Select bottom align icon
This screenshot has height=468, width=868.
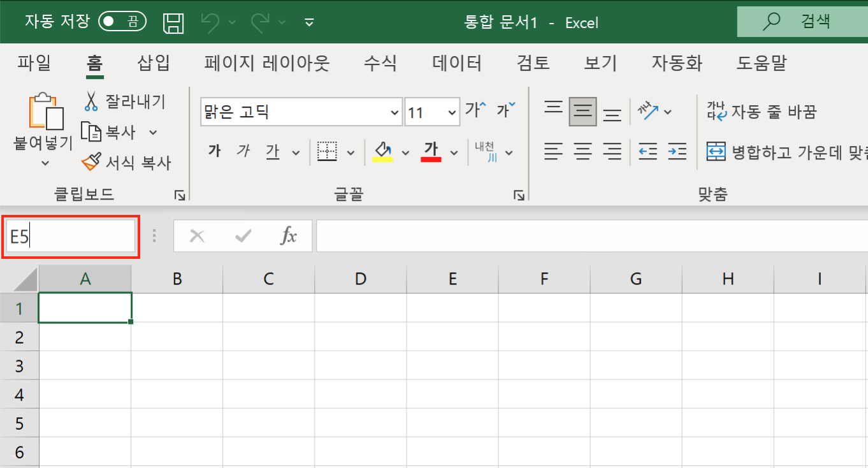click(612, 115)
